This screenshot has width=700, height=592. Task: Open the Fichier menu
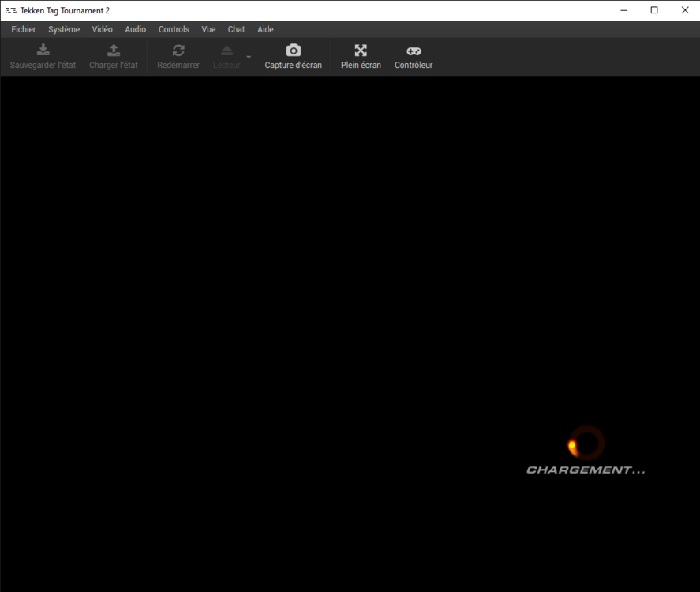tap(24, 29)
